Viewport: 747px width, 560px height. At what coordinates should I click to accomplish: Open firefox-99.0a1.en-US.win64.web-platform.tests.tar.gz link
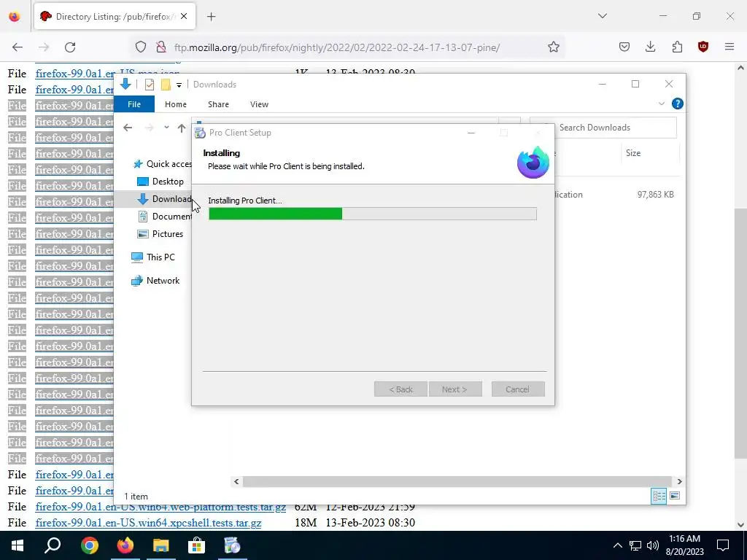(160, 507)
